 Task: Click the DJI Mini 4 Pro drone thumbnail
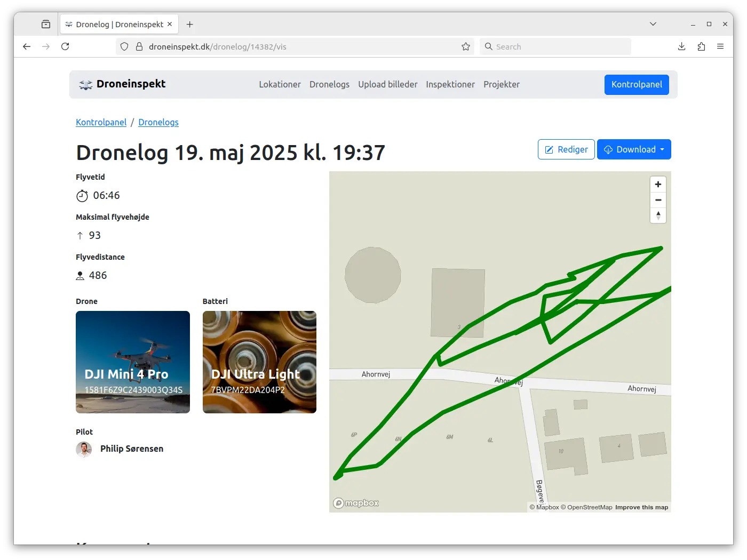tap(132, 362)
